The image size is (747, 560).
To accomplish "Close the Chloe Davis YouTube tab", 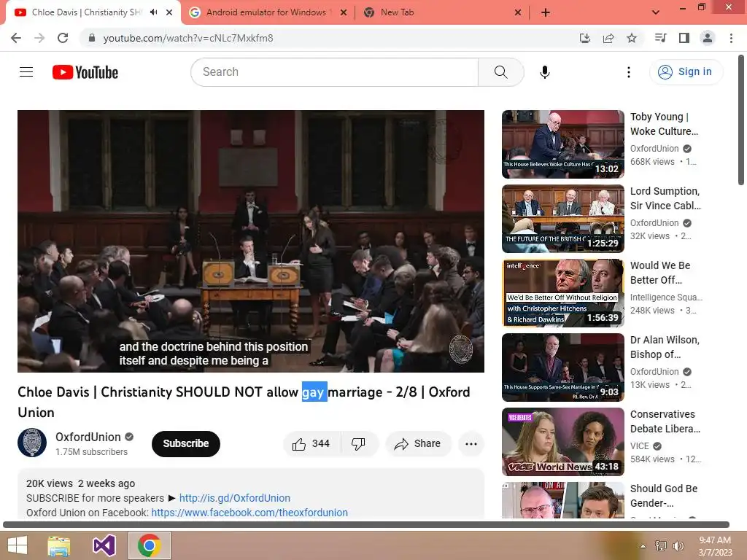I will (169, 12).
